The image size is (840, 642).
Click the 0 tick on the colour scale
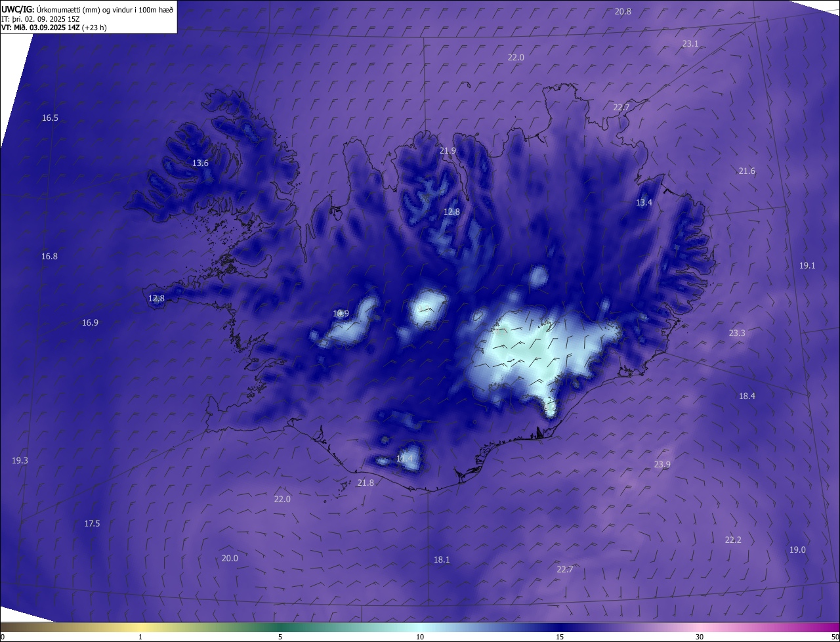point(3,637)
